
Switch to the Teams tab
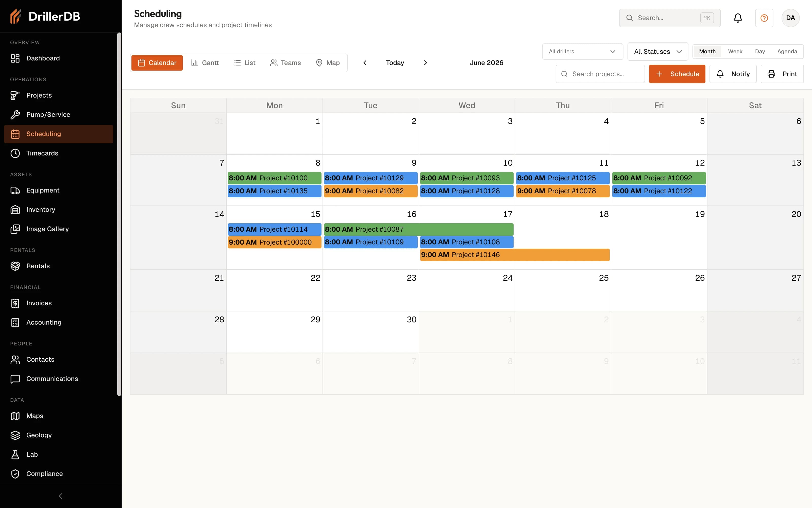click(x=285, y=63)
